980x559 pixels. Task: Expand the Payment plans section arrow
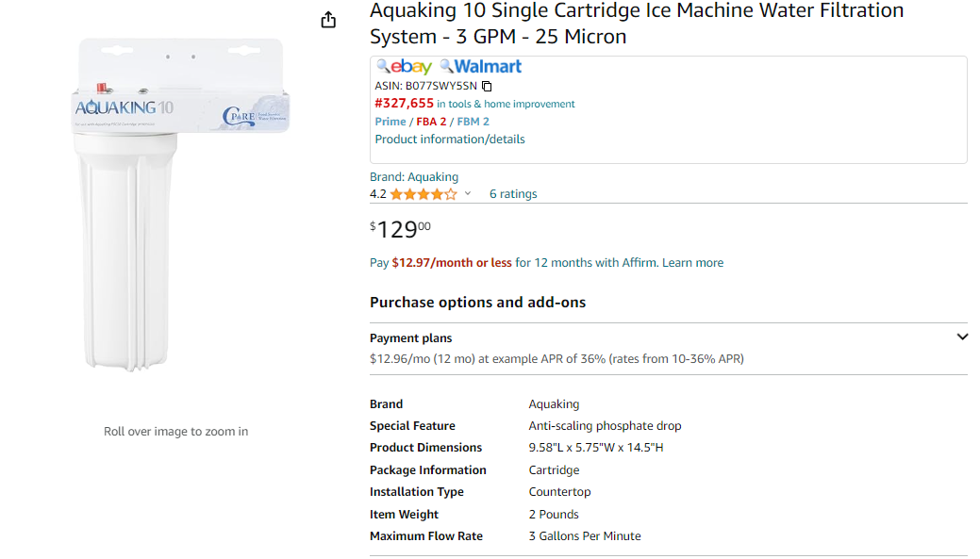click(962, 337)
